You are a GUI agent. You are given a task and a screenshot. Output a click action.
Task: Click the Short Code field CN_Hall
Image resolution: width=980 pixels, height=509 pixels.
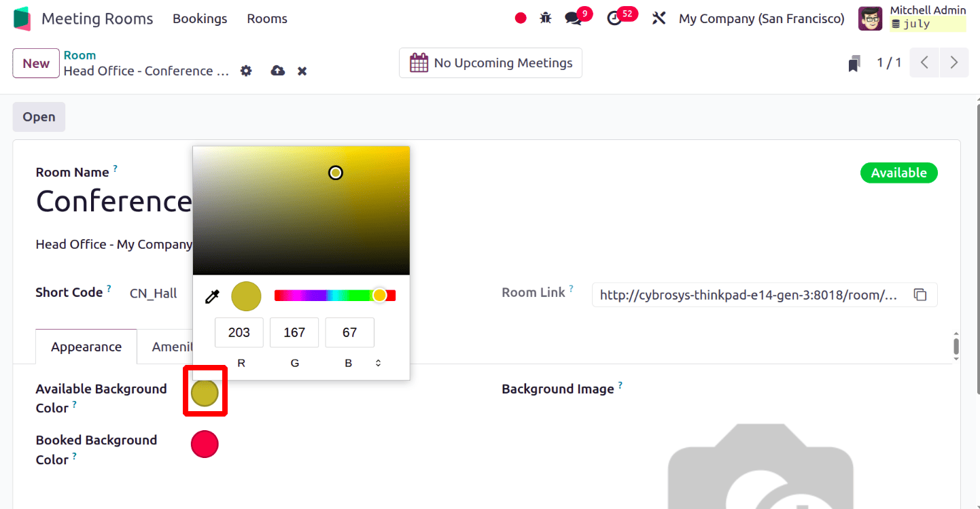[154, 294]
